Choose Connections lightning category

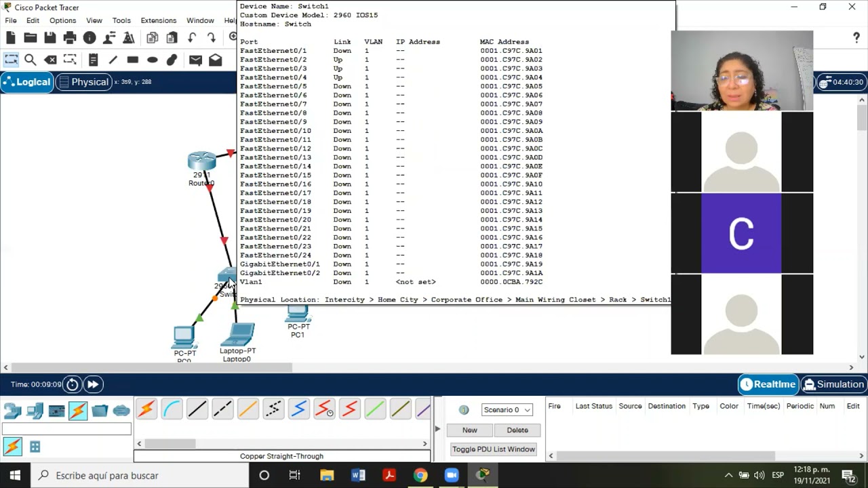tap(78, 411)
